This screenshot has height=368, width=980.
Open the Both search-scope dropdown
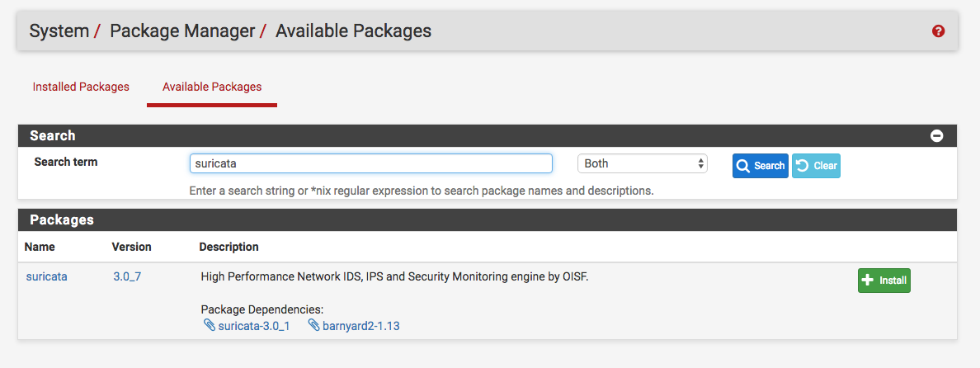(642, 163)
